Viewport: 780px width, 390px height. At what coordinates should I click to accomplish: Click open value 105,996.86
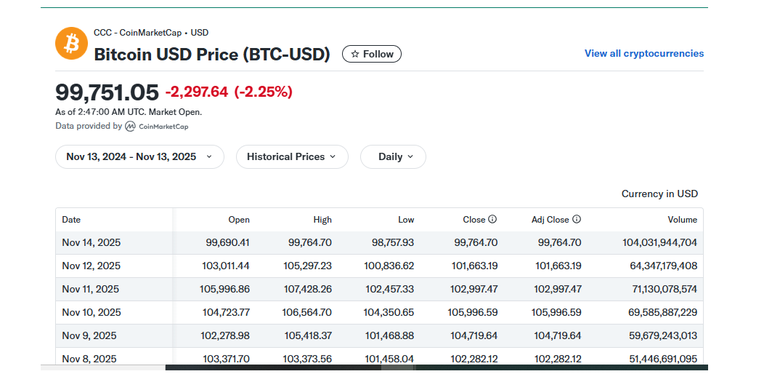(225, 289)
